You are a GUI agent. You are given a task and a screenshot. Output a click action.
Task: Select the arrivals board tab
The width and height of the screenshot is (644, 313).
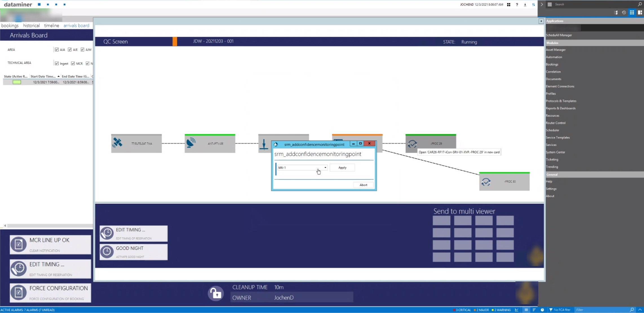[x=76, y=26]
